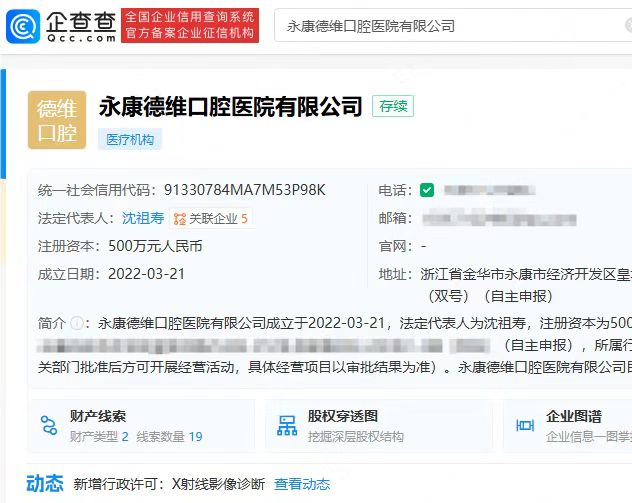
Task: Open the 股权穿透图 card
Action: [378, 426]
